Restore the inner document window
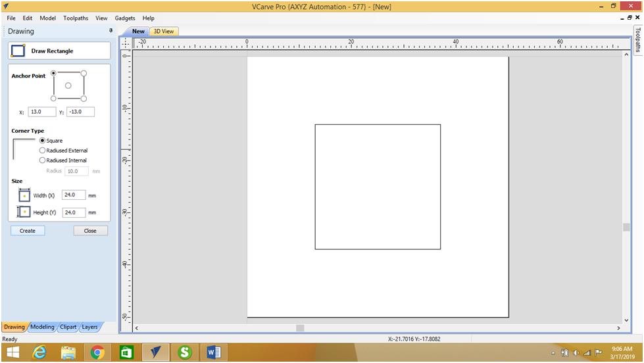Viewport: 644px width, 363px height. coord(630,18)
